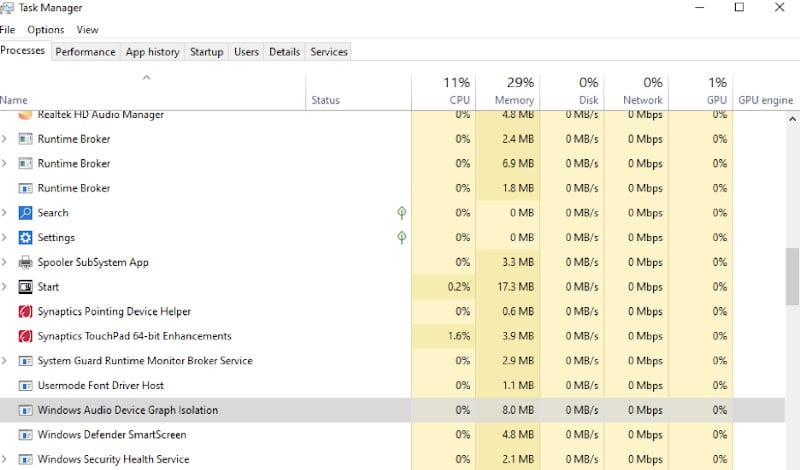Click the green leaf status icon beside Settings
This screenshot has width=800, height=470.
point(402,237)
